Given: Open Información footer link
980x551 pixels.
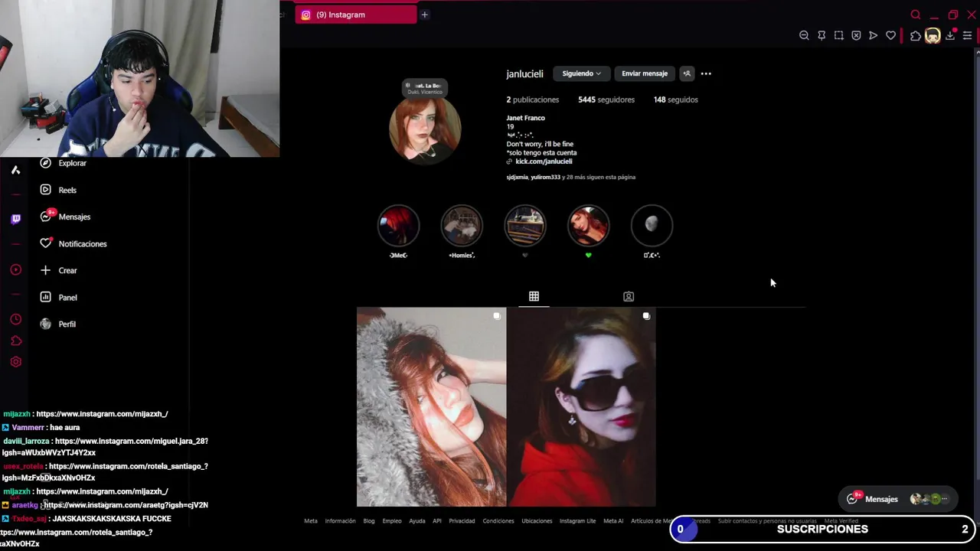Looking at the screenshot, I should (340, 521).
